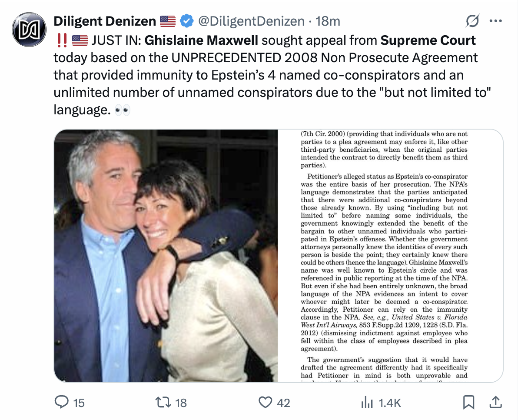Click the share upload icon
518x420 pixels.
(x=494, y=403)
